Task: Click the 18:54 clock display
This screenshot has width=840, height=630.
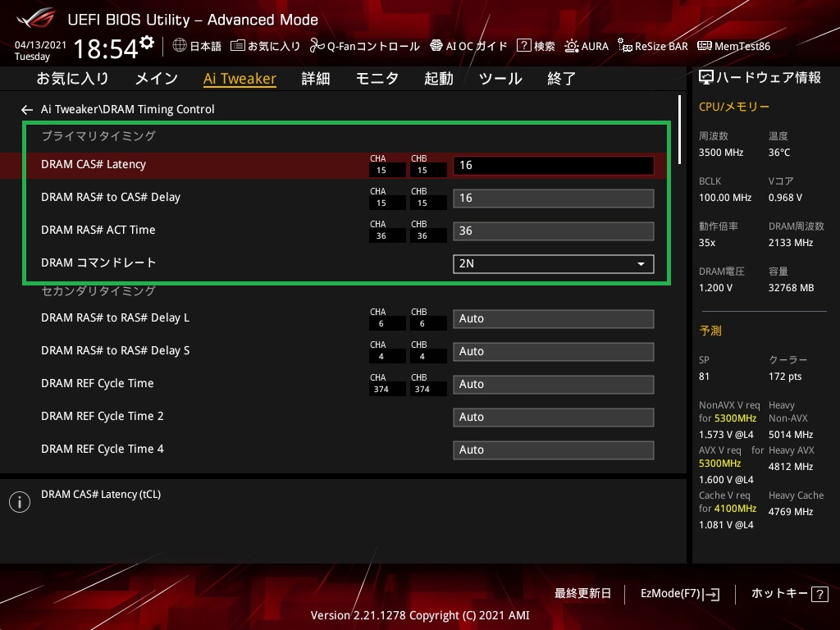Action: (x=106, y=49)
